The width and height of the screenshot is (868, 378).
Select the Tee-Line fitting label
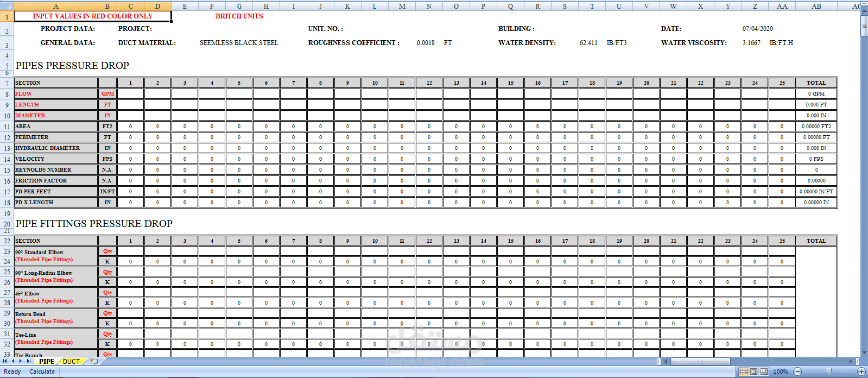pos(56,338)
